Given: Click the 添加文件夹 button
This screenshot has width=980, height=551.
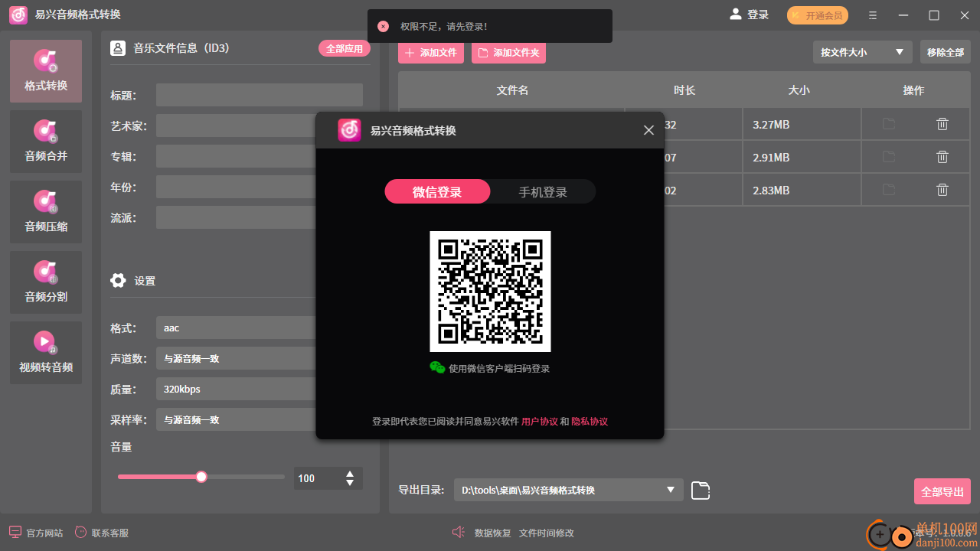Looking at the screenshot, I should point(508,53).
